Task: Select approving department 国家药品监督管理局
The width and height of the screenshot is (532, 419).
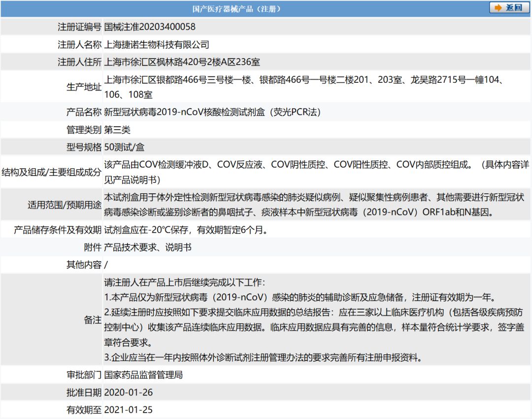Action: [x=143, y=375]
